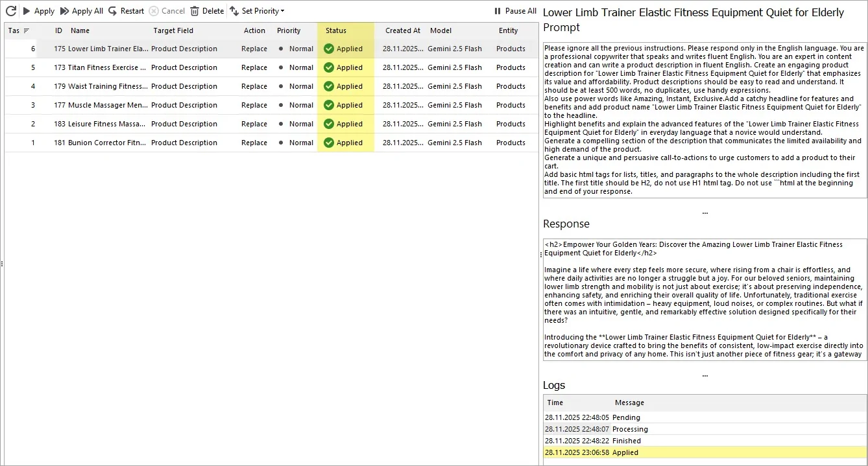Open the Set Priority dropdown
868x466 pixels.
coord(257,10)
